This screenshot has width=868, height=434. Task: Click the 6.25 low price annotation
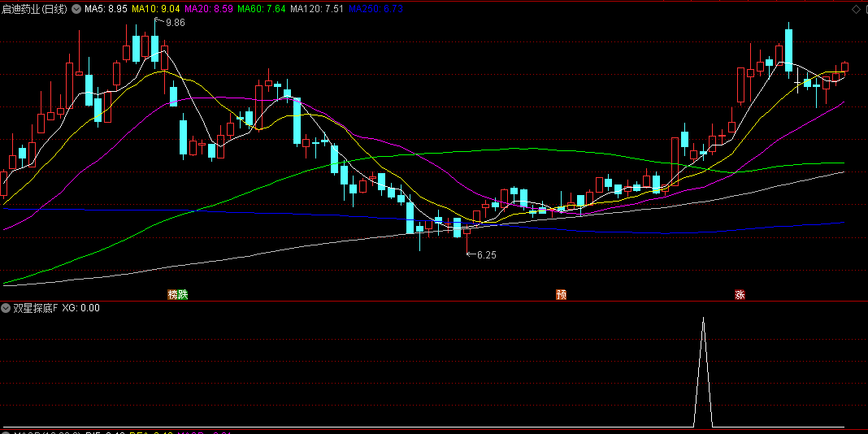pyautogui.click(x=487, y=255)
